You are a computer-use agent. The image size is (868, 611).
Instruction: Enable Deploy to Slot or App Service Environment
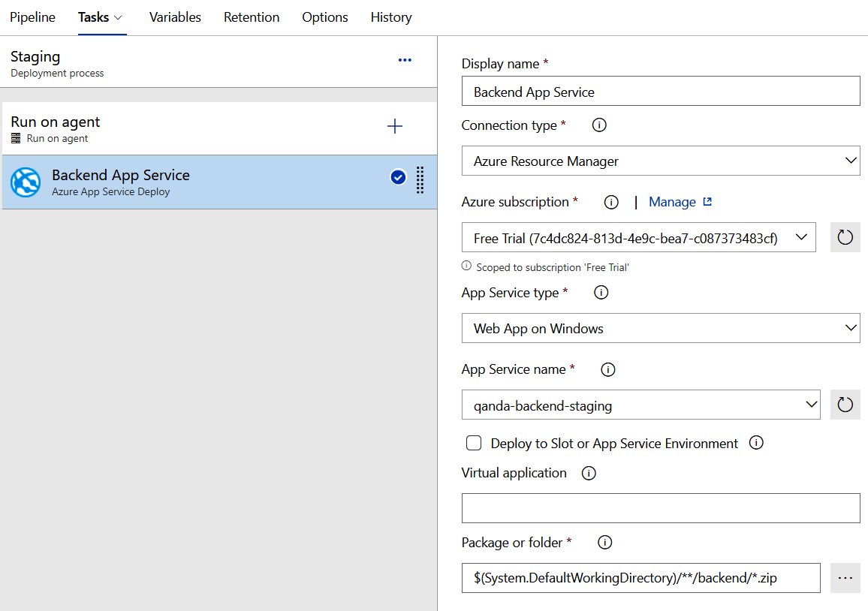click(474, 444)
